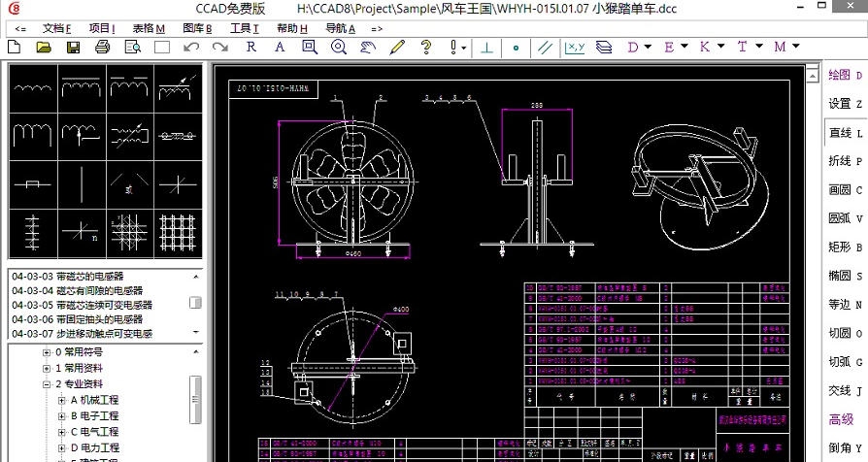Click the Undo arrow icon
The height and width of the screenshot is (462, 868).
pos(191,47)
